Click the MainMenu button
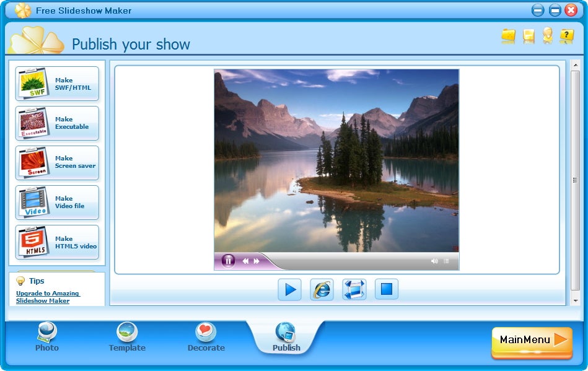Screen dimensions: 588x371 pos(532,343)
